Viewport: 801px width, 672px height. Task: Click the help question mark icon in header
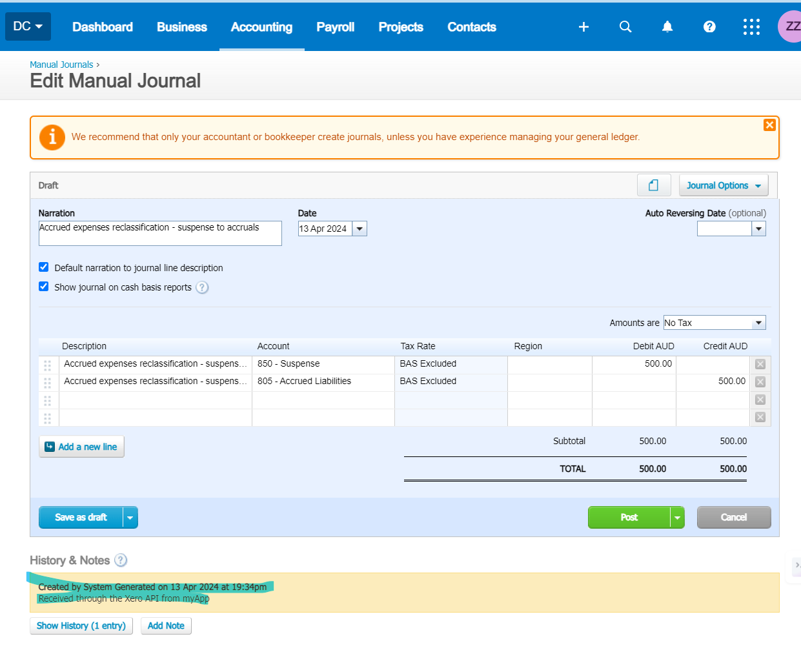pos(709,26)
